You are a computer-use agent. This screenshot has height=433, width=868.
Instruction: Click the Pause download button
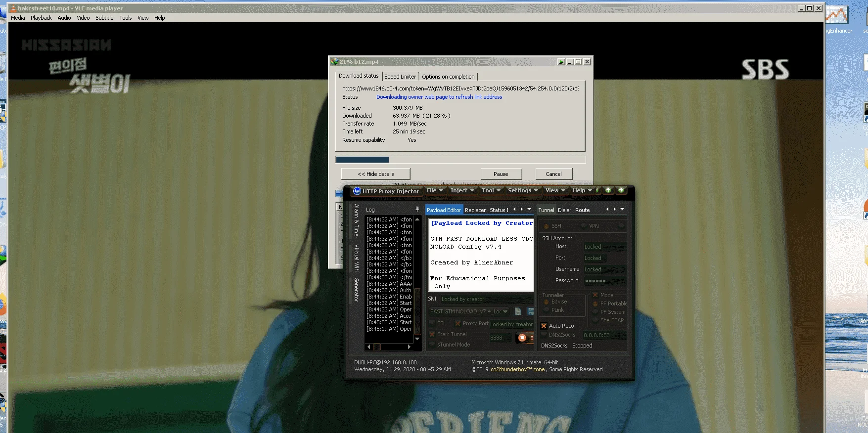point(501,174)
